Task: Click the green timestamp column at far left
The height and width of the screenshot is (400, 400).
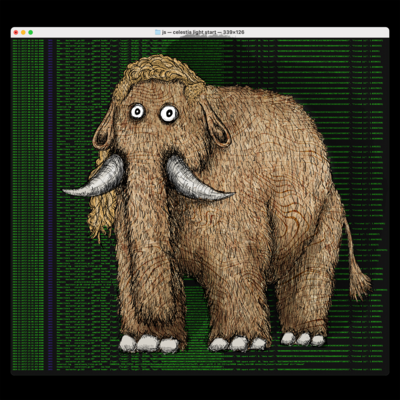Action: tap(28, 204)
